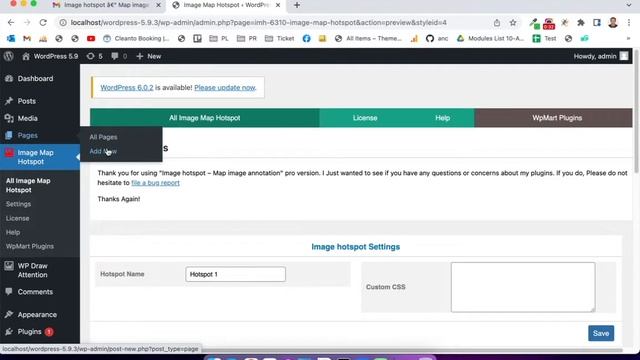Click Image Map Hotspot sidebar menu
This screenshot has width=640, height=360.
[x=40, y=157]
